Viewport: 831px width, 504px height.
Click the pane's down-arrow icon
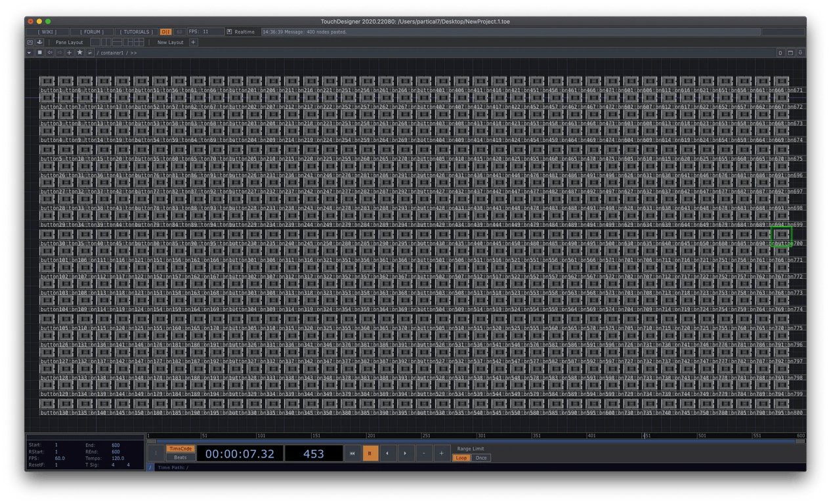800,52
